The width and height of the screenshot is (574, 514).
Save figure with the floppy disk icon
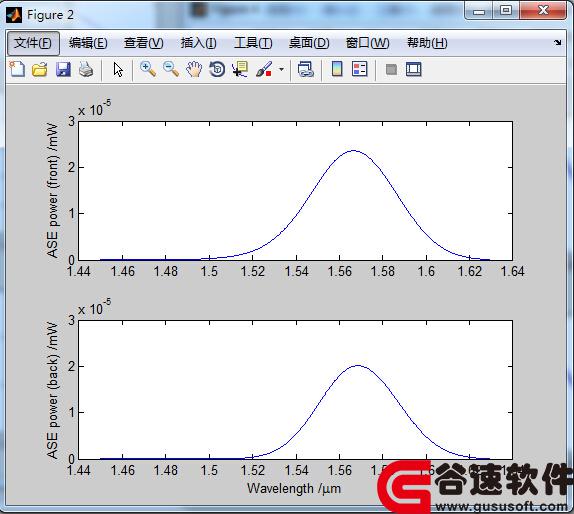click(63, 69)
